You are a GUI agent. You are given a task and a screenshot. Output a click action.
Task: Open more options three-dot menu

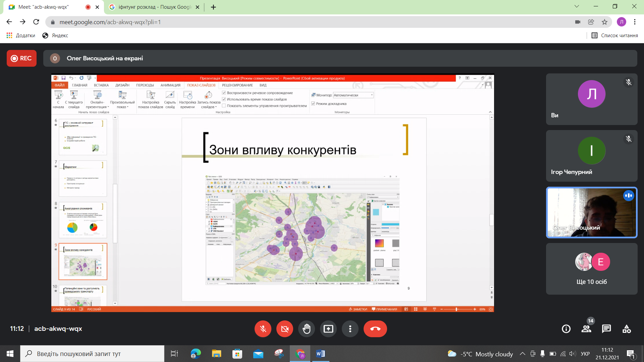click(x=350, y=329)
